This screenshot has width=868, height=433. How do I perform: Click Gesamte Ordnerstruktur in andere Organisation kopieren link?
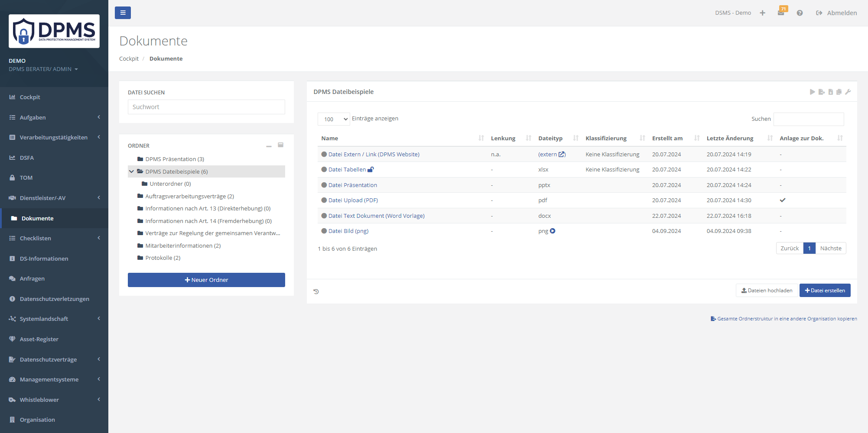(784, 319)
